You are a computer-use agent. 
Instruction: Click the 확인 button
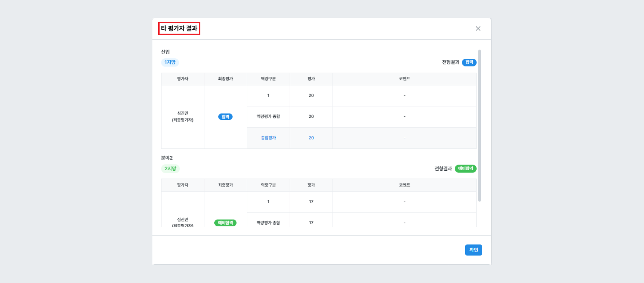pyautogui.click(x=473, y=250)
